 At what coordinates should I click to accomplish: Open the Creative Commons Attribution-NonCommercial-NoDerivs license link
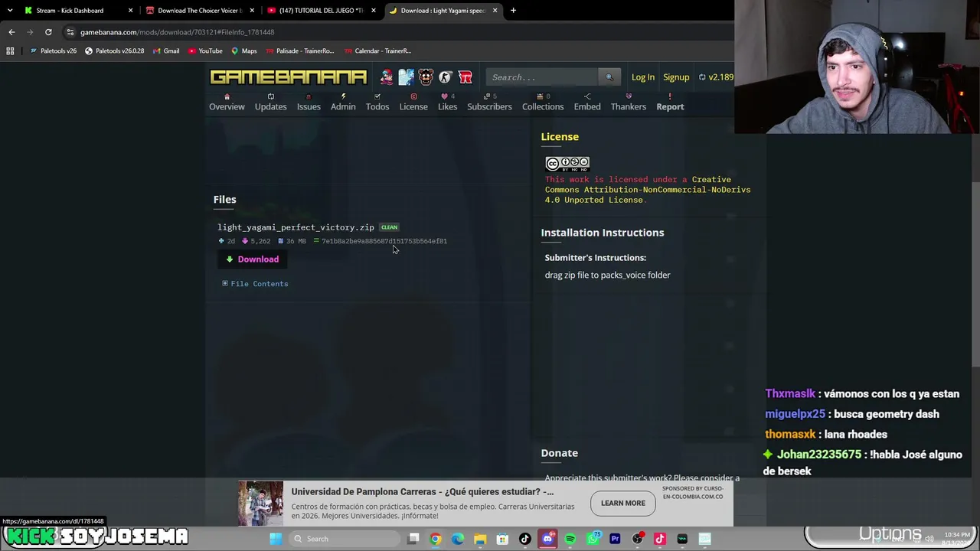pos(648,190)
